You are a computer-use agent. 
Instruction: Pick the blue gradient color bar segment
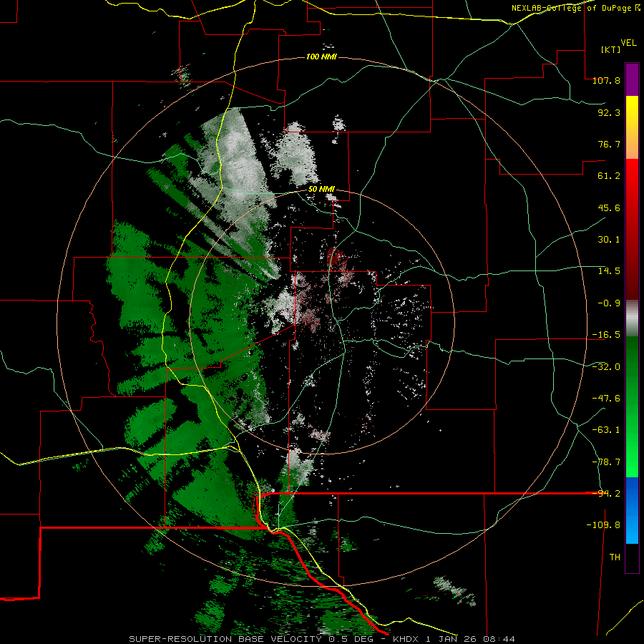[632, 510]
